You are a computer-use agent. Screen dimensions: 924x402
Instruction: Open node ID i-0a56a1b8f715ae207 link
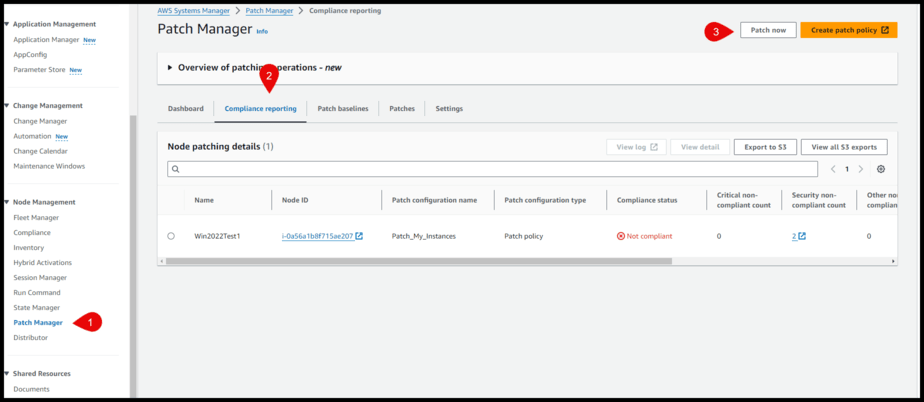point(318,236)
